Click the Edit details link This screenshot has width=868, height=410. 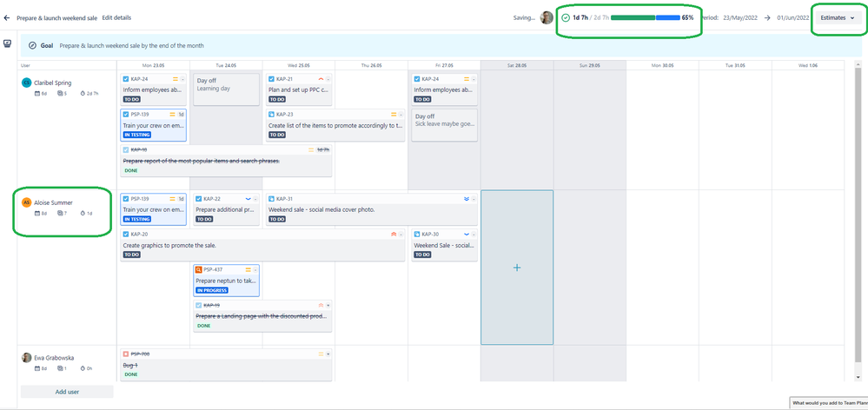click(x=116, y=17)
